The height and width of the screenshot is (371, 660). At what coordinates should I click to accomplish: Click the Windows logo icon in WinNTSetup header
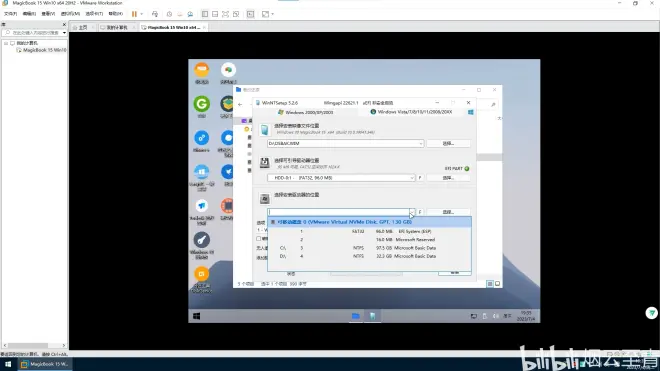(471, 112)
